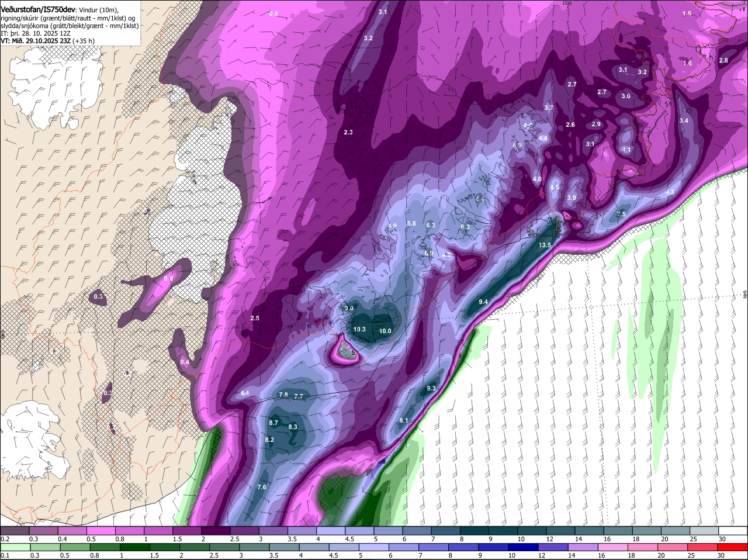The width and height of the screenshot is (748, 560).
Task: Click the 13.5 precipitation value on the map
Action: [x=545, y=245]
